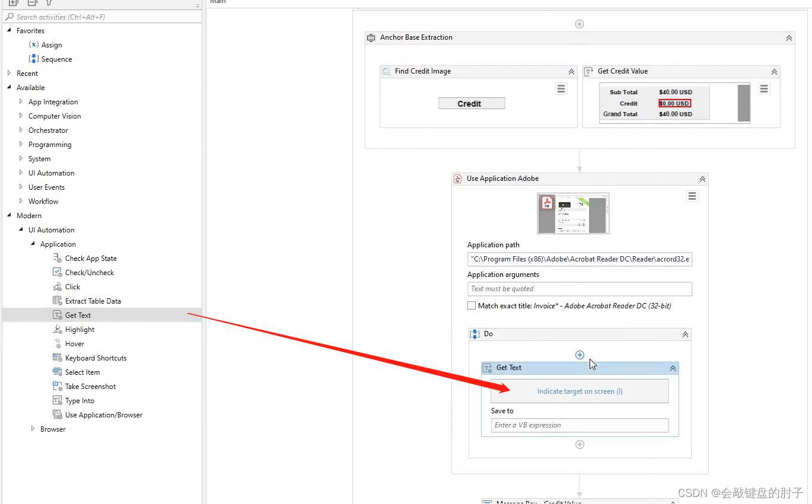Click the Collapse All icon above the activities search
The image size is (812, 504).
(33, 3)
